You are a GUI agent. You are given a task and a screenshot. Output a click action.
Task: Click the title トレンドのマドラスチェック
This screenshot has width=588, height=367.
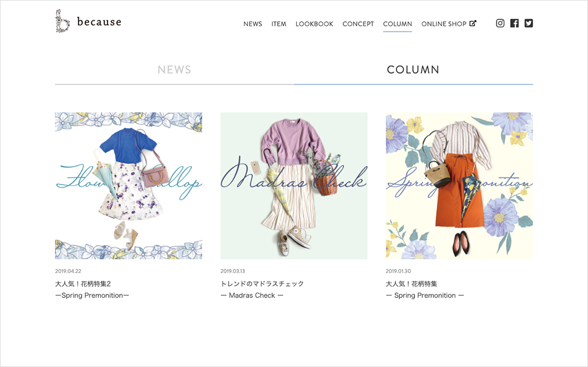point(262,284)
